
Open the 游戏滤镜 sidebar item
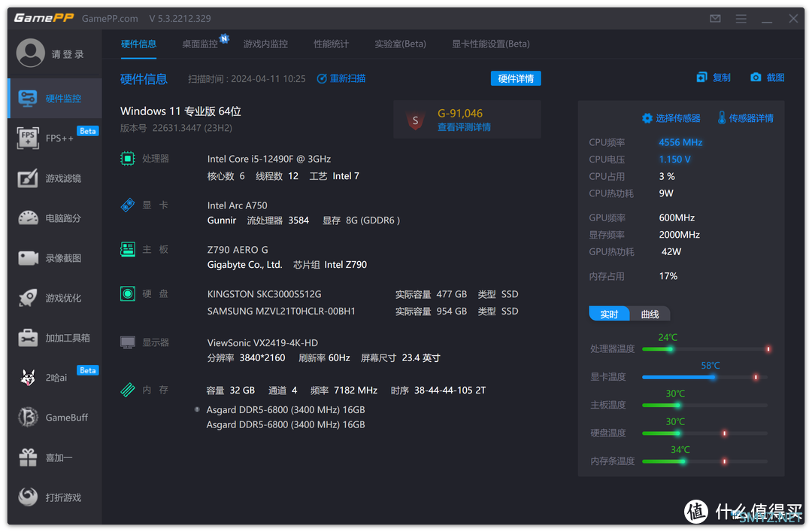[55, 178]
